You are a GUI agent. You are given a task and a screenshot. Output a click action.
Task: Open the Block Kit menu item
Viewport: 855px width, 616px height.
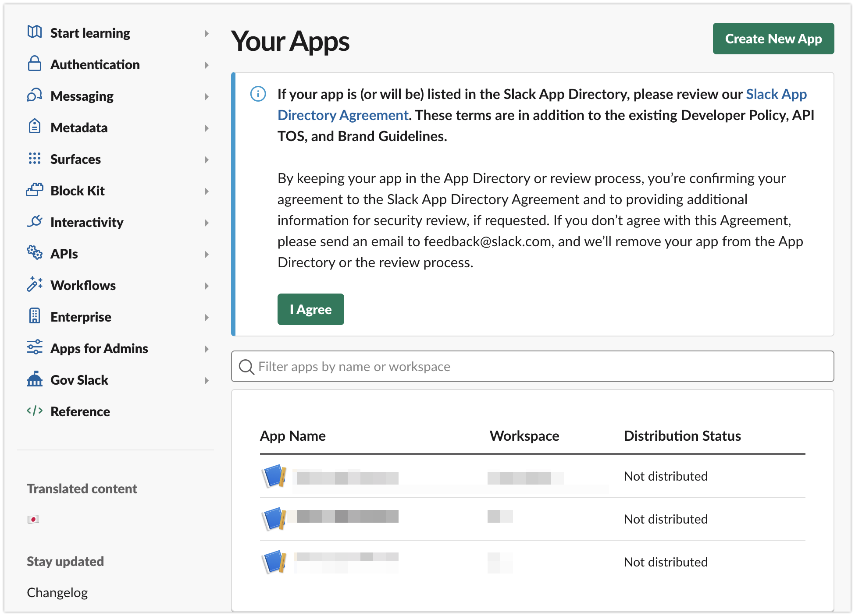(x=78, y=191)
